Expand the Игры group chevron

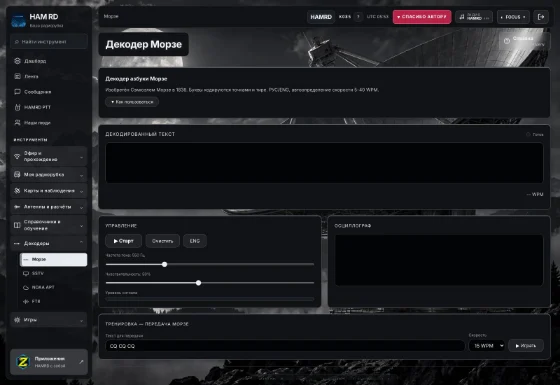[x=81, y=320]
